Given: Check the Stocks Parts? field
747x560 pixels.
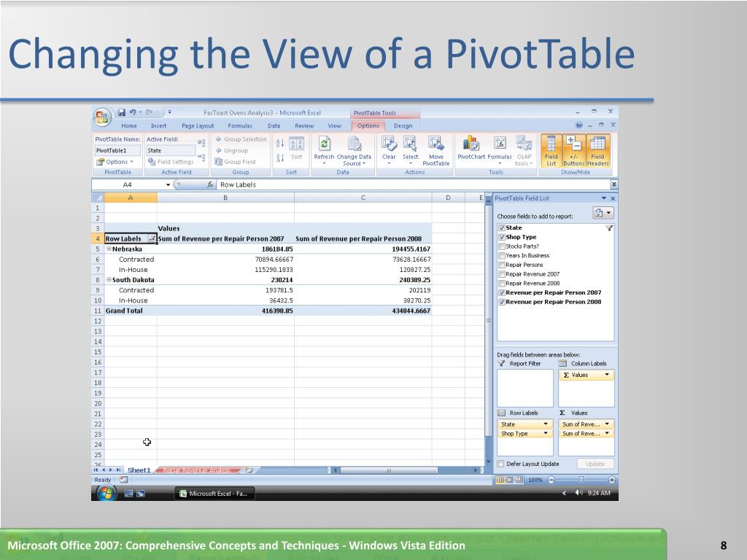Looking at the screenshot, I should tap(502, 246).
